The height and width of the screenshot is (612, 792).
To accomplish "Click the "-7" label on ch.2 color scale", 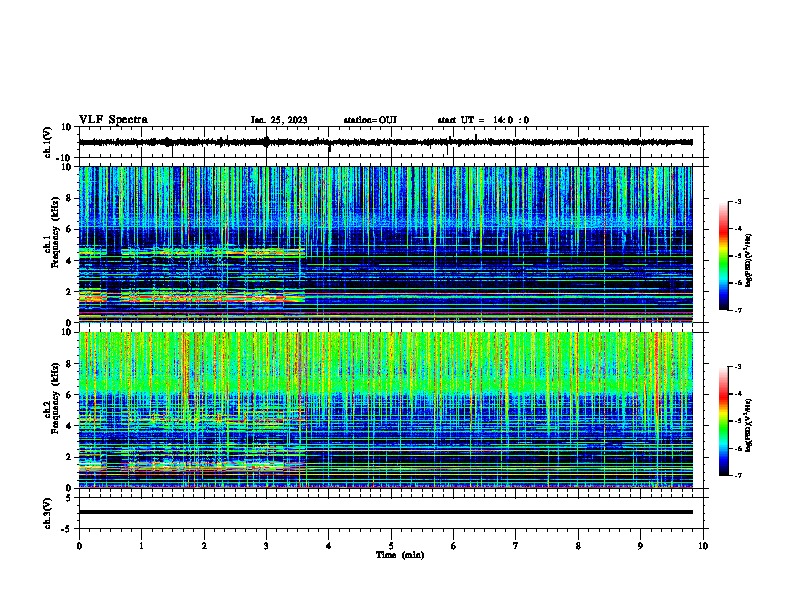I will (737, 475).
